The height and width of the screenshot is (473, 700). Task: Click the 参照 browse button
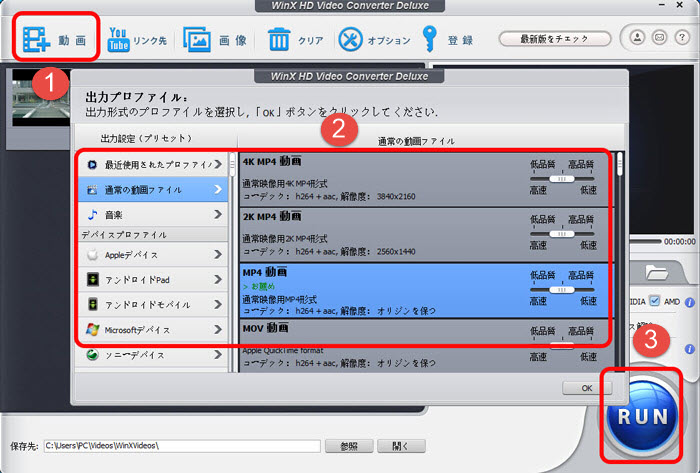pos(349,446)
